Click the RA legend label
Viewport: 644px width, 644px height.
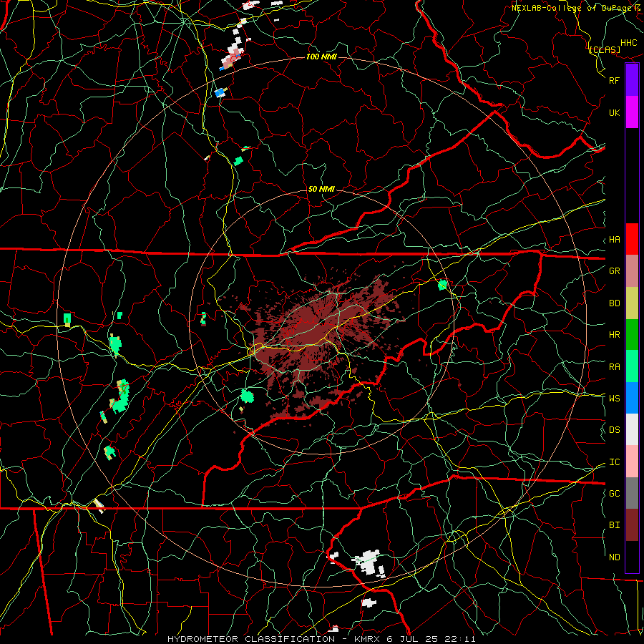(x=615, y=367)
